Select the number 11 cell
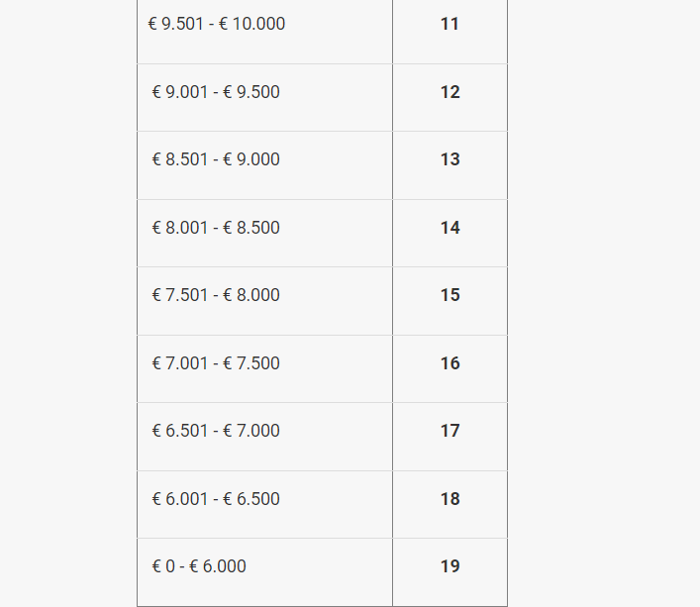This screenshot has height=607, width=700. click(x=450, y=24)
